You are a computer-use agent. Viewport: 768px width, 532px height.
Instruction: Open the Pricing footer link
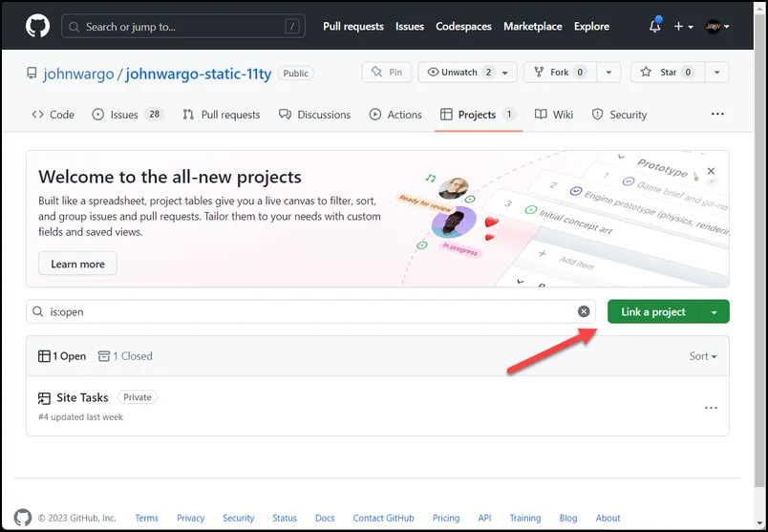(446, 518)
